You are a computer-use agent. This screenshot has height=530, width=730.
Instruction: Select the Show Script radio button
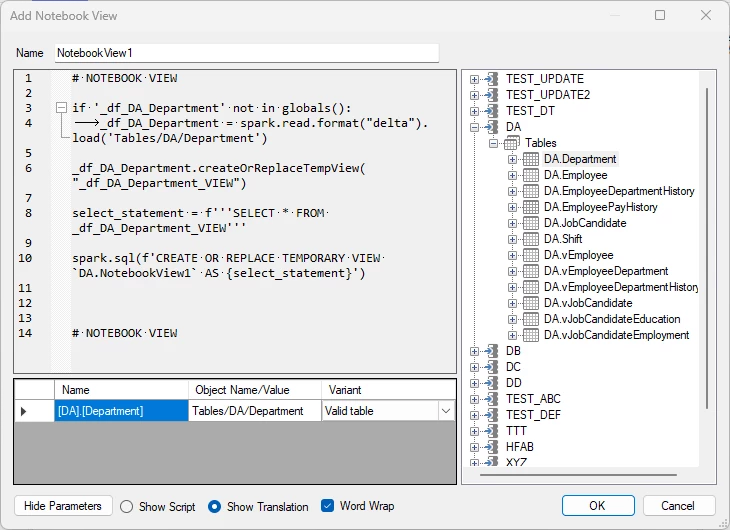coord(127,506)
